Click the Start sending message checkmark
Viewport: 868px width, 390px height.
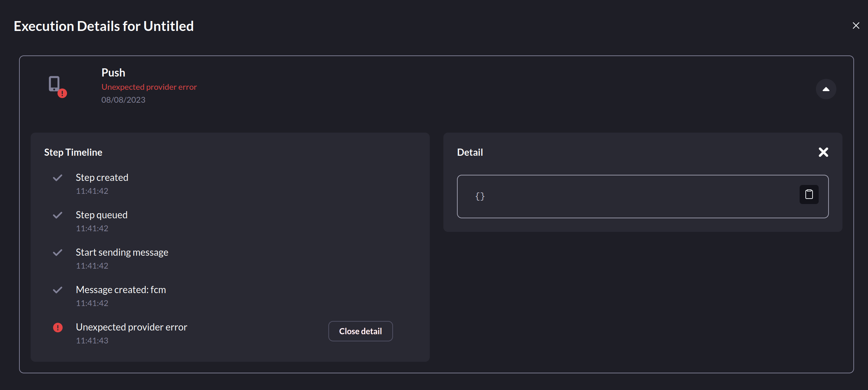58,253
